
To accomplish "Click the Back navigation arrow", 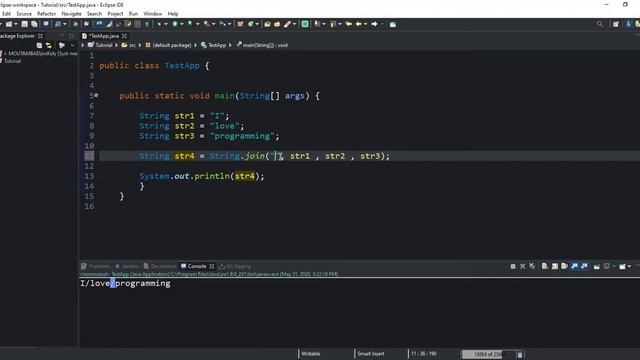I will 358,24.
